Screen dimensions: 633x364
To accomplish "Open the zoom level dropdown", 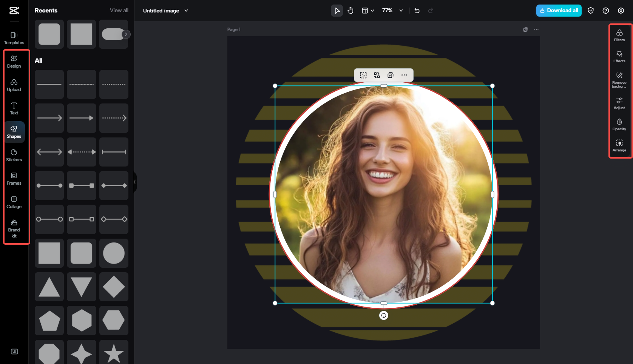I will [x=392, y=11].
